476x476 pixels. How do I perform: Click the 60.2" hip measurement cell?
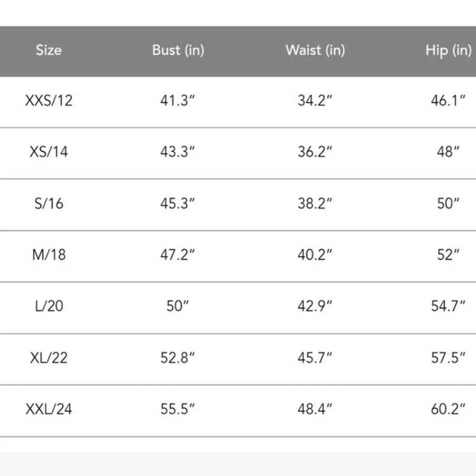pos(448,409)
